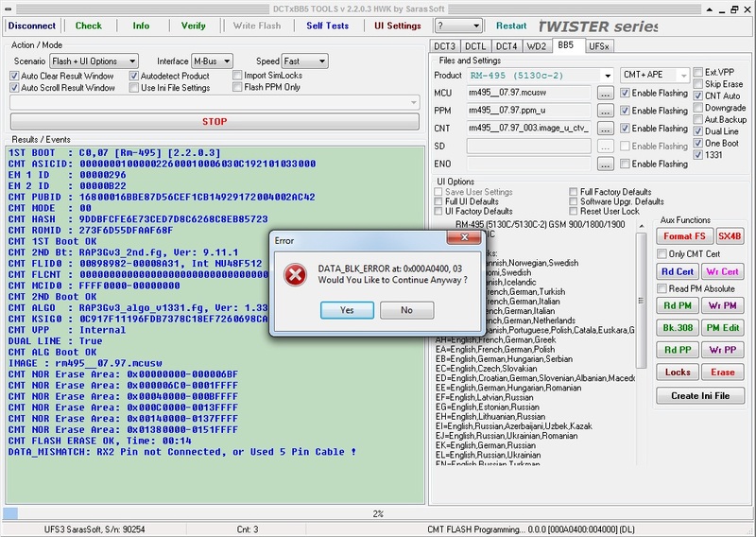Viewport: 756px width, 537px height.
Task: Open the CMT+APE dropdown
Action: pos(655,75)
